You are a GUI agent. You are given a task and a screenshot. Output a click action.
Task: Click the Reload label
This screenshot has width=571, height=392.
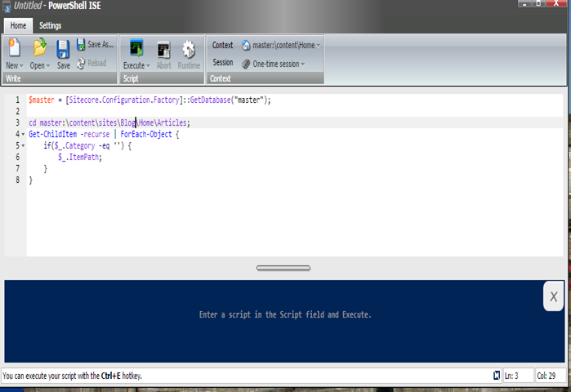click(97, 64)
